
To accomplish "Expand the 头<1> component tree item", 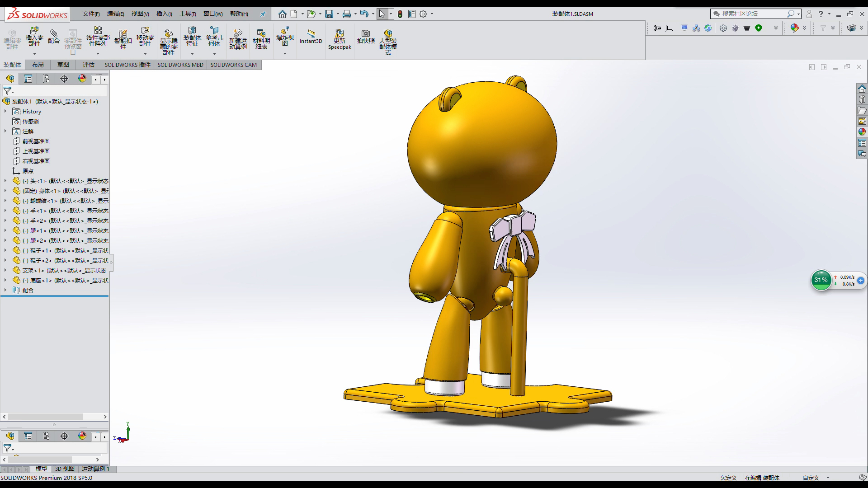I will [5, 181].
